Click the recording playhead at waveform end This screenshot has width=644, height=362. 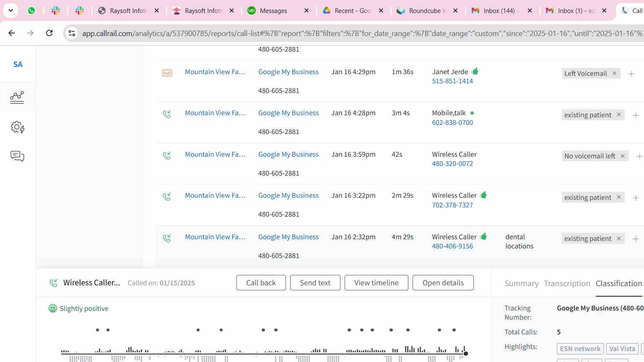[x=465, y=354]
